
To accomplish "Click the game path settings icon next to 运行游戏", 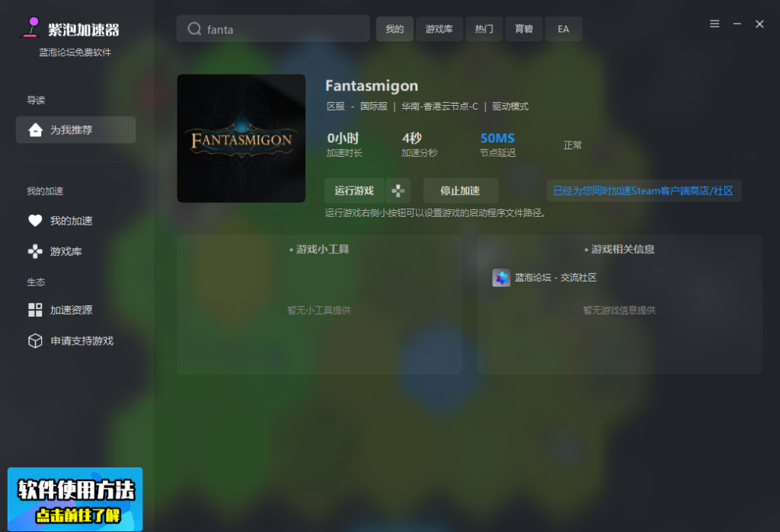I will point(398,190).
